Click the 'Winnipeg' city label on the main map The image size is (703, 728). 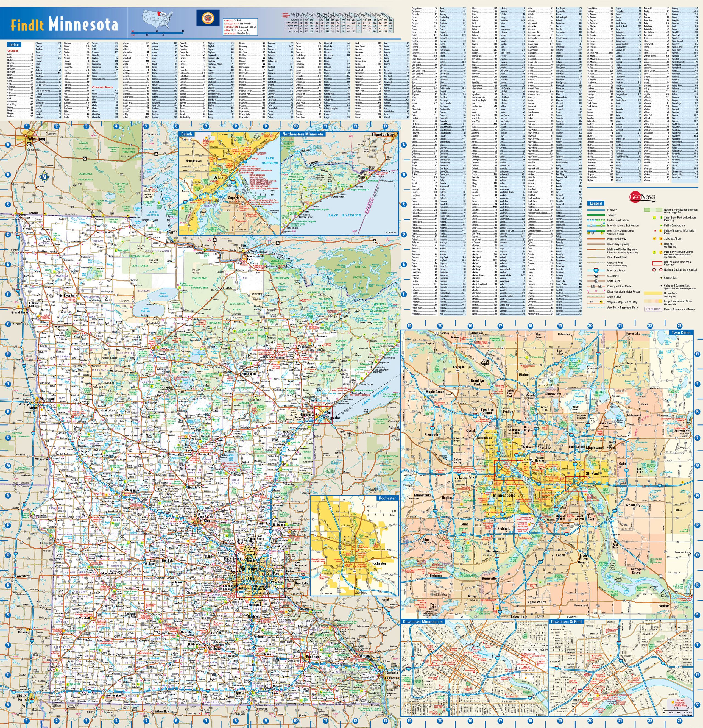[x=37, y=139]
